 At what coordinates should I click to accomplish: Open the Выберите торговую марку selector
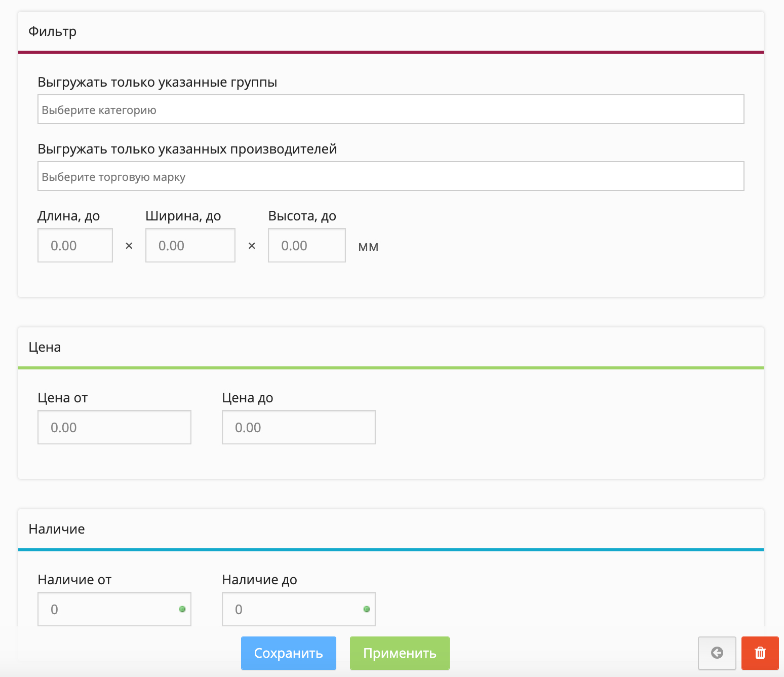390,176
